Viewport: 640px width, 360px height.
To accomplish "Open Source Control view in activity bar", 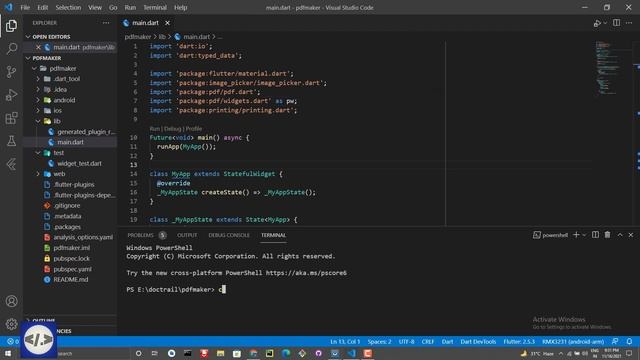I will point(11,72).
